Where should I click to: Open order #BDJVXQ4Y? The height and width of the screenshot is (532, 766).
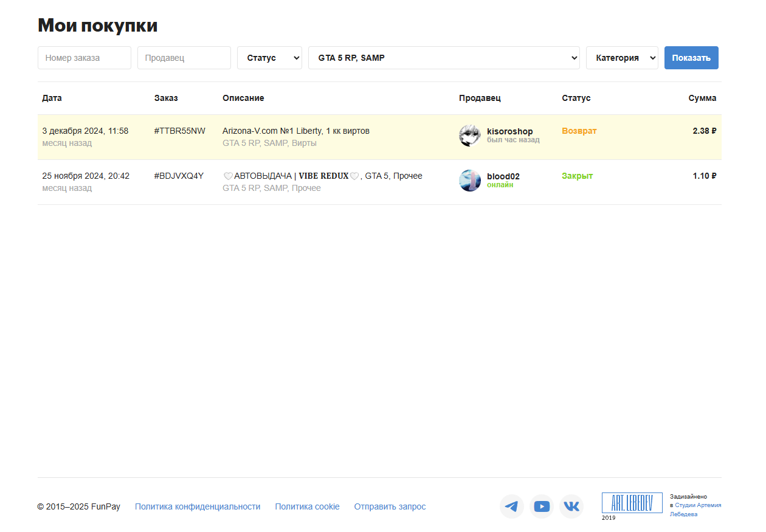click(x=179, y=176)
